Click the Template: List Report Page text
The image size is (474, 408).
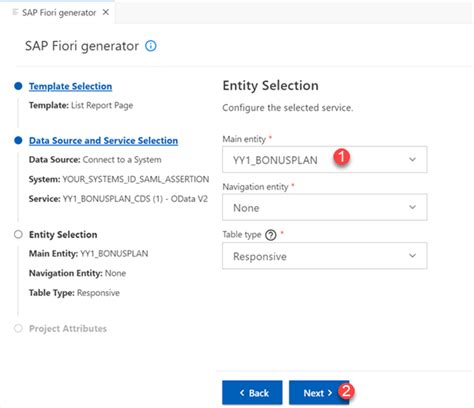coord(81,106)
